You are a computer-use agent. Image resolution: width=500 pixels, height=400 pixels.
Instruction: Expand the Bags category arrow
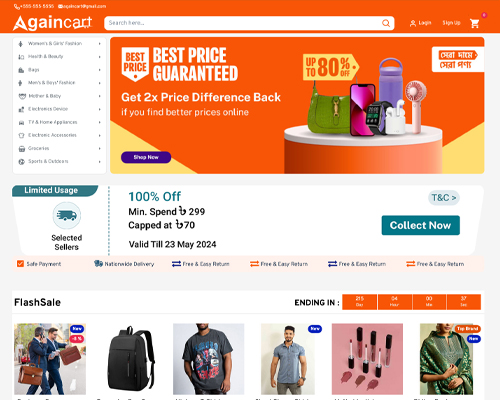[99, 70]
